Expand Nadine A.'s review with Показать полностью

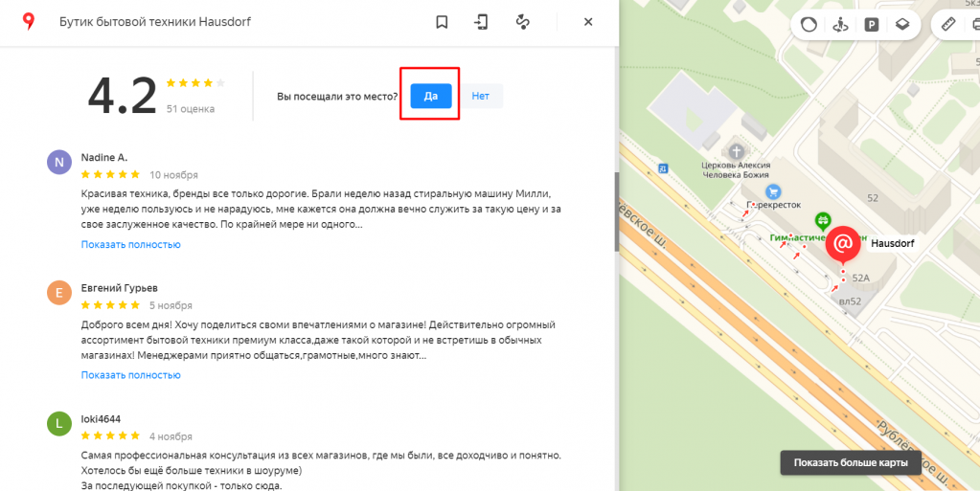130,244
